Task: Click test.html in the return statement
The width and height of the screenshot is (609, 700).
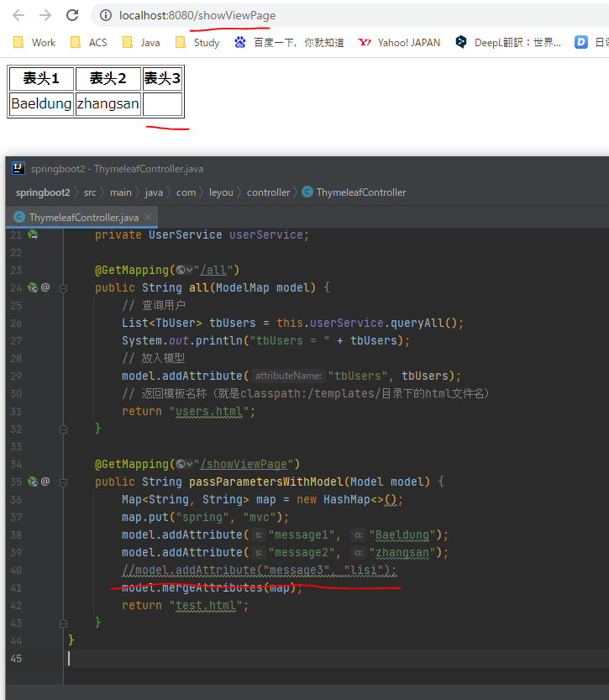Action: [206, 605]
